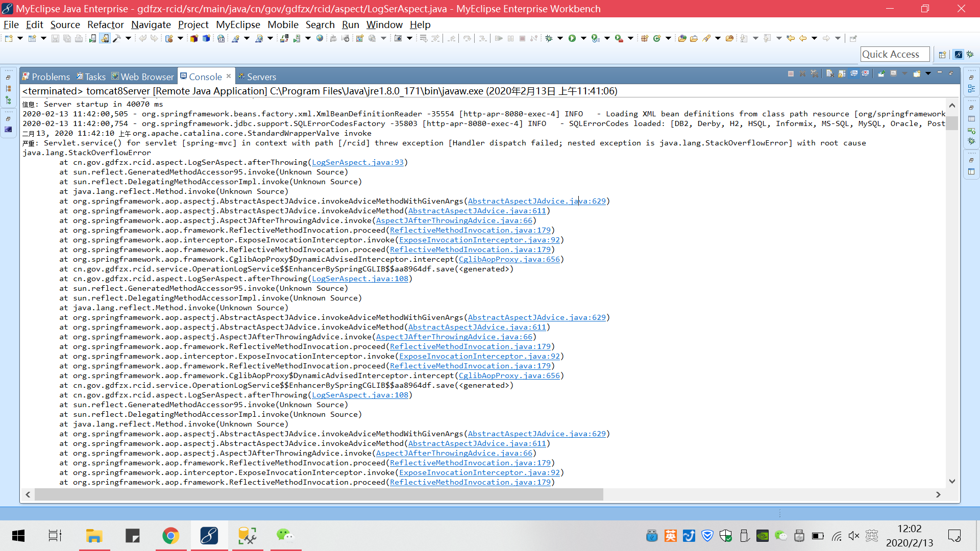
Task: Toggle Show Console on standard error change
Action: pos(865,74)
